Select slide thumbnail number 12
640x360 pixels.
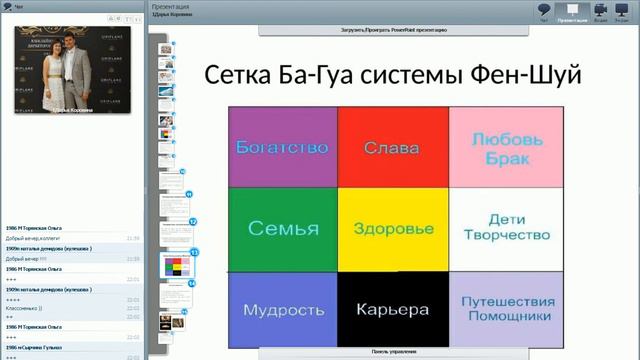(x=176, y=234)
